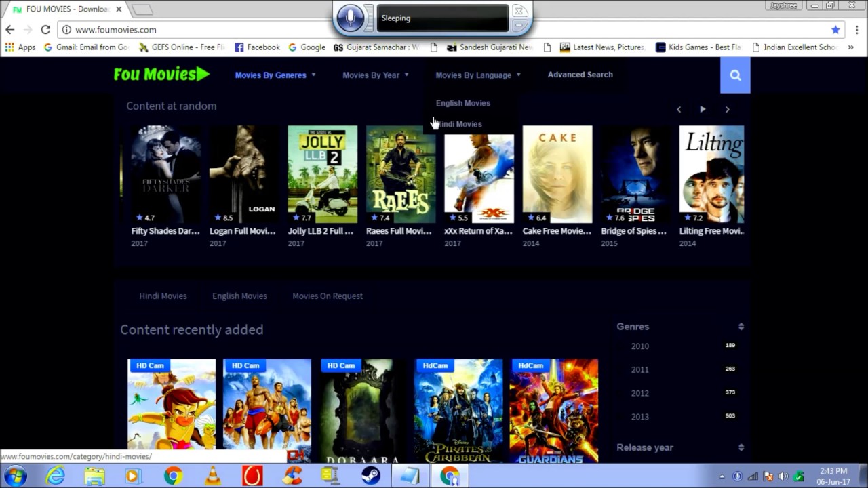Open Gmail bookmark
Viewport: 868px width, 488px height.
click(87, 47)
